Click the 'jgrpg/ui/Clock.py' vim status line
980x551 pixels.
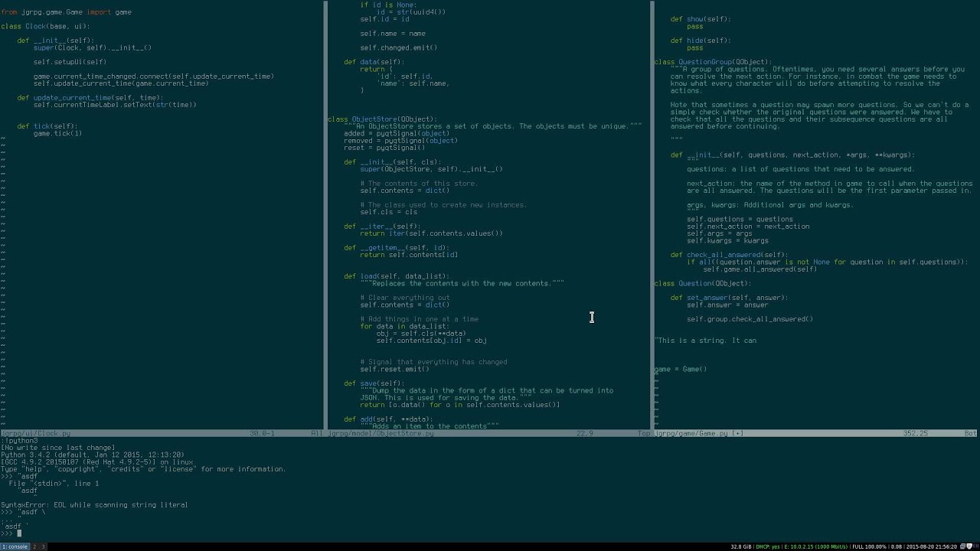tap(162, 433)
